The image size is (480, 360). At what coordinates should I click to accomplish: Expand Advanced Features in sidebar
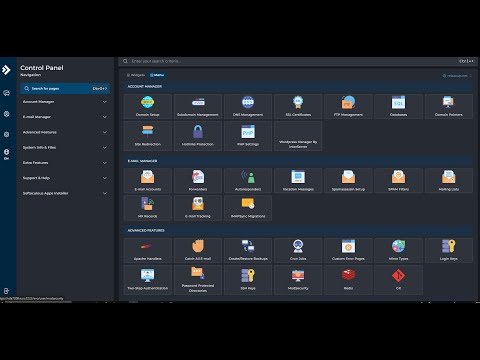coord(65,132)
